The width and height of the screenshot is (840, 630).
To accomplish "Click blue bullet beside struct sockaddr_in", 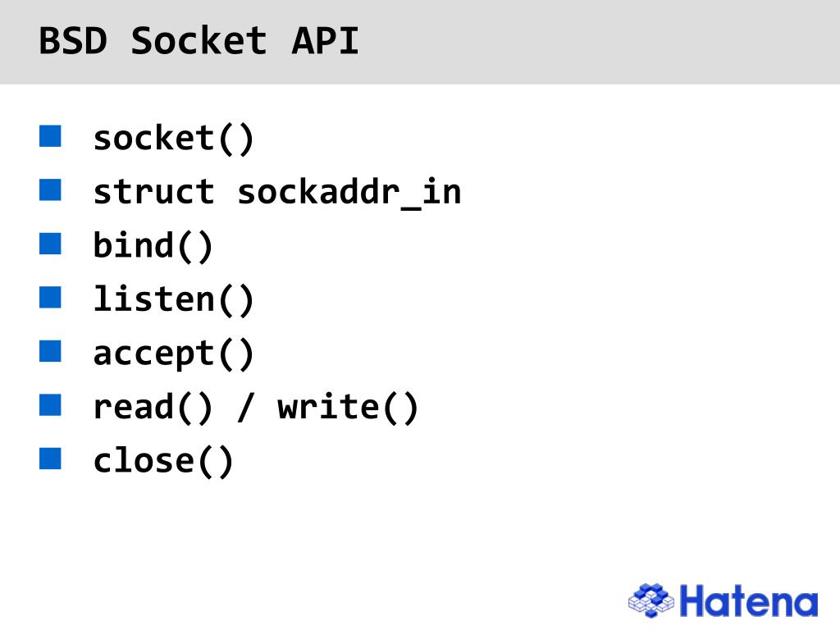I will tap(50, 189).
